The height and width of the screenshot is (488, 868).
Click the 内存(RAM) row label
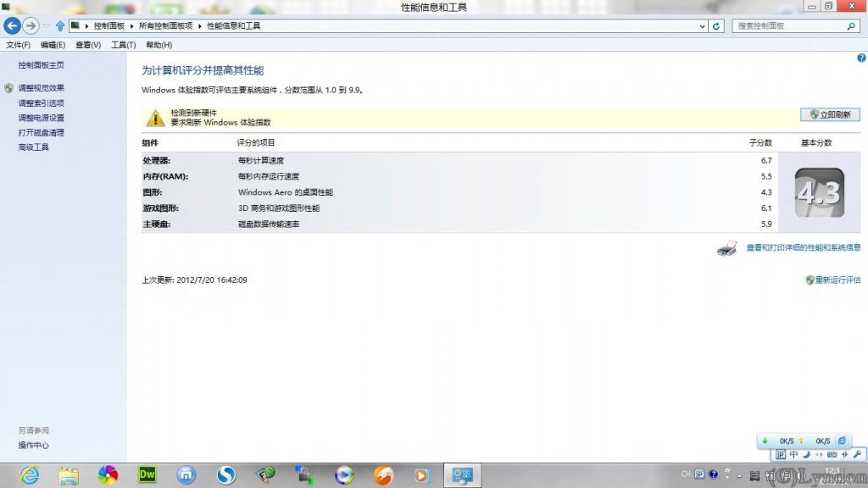coord(165,176)
